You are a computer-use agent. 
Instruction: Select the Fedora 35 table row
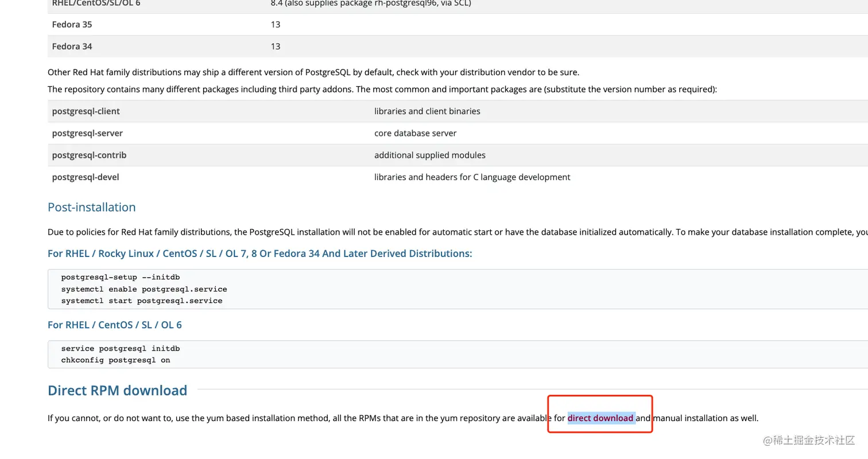pos(458,25)
